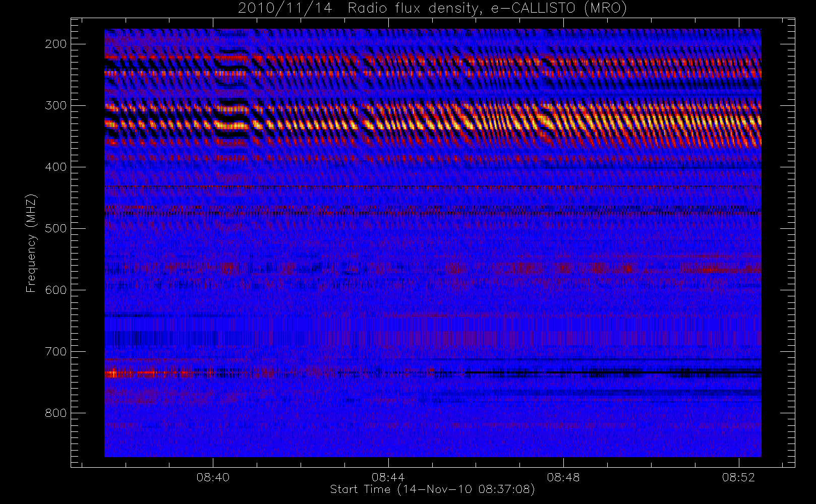Click the 400 frequency tick label
The image size is (816, 504).
[x=55, y=167]
